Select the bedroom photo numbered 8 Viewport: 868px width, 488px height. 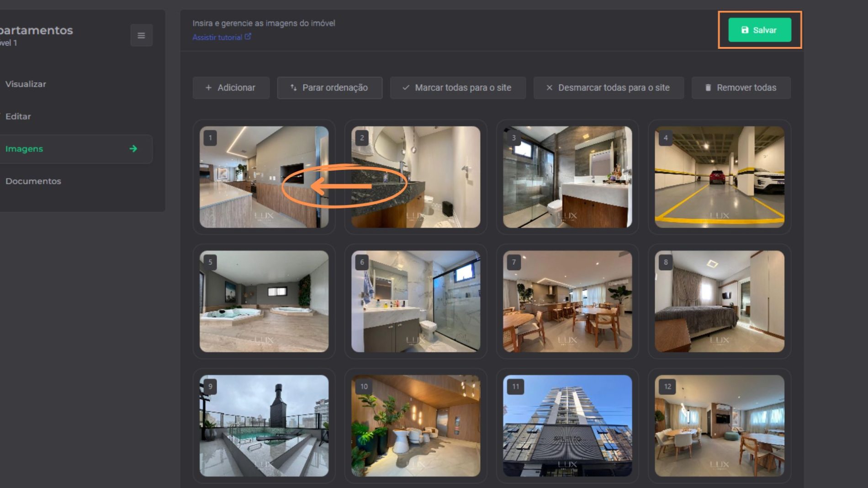[x=719, y=301]
